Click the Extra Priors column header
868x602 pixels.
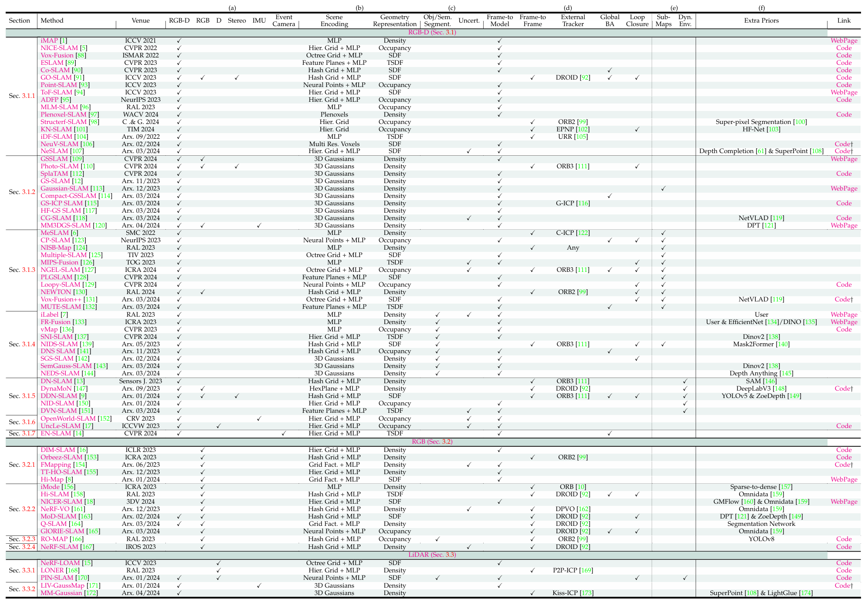pos(761,20)
